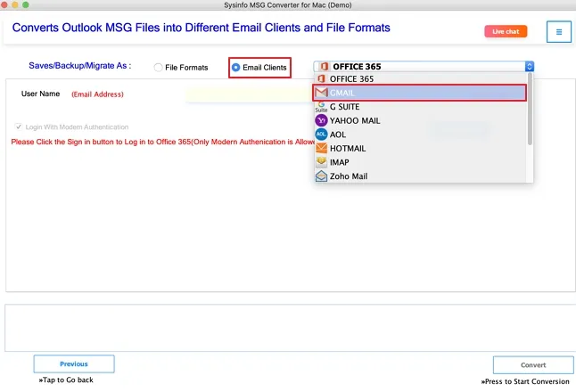
Task: Click the AOL blue circle icon
Action: 321,135
